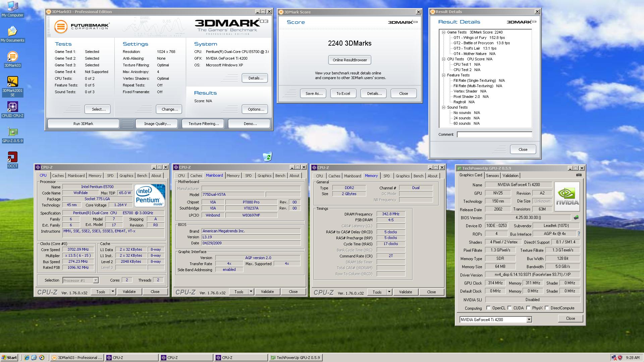Toggle the PhysX checkbox
The width and height of the screenshot is (644, 362).
[528, 308]
